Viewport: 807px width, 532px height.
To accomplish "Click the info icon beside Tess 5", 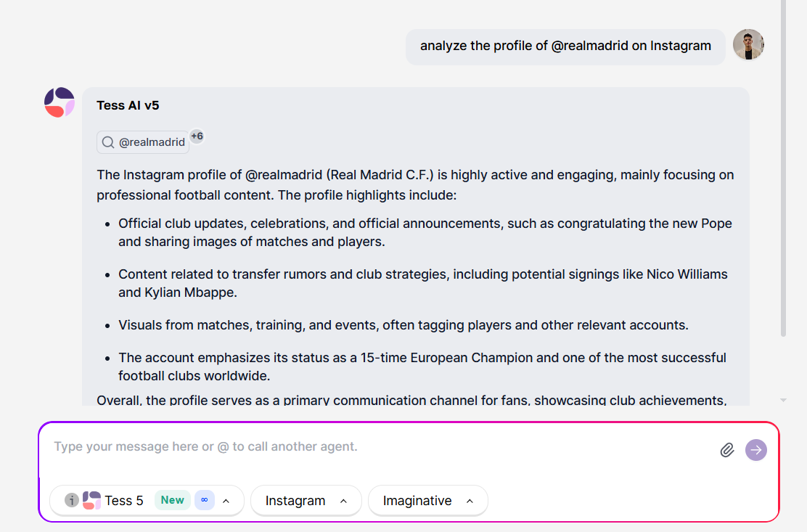I will click(72, 500).
